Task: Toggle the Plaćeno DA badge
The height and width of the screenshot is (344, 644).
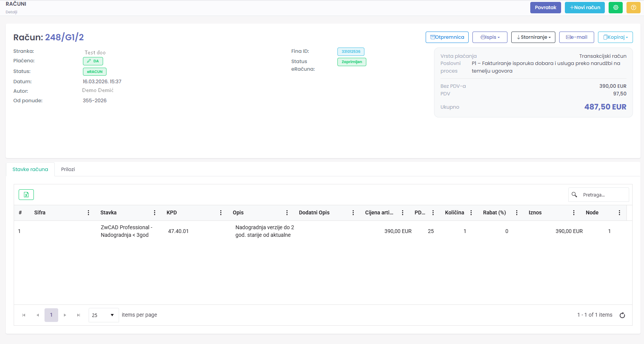Action: [x=93, y=61]
